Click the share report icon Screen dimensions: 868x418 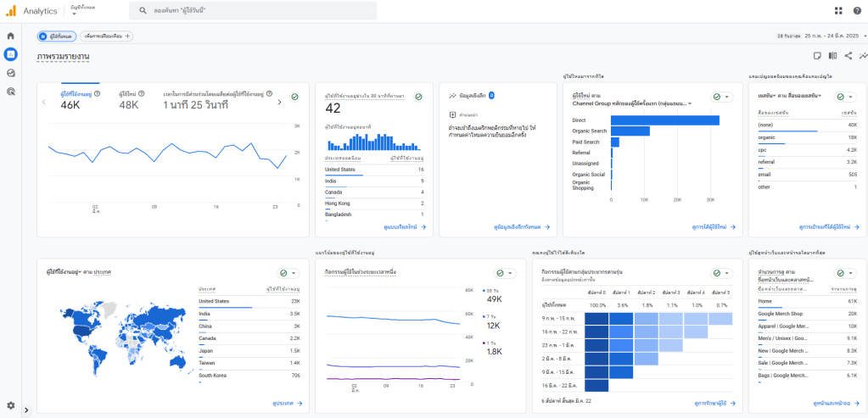[848, 56]
